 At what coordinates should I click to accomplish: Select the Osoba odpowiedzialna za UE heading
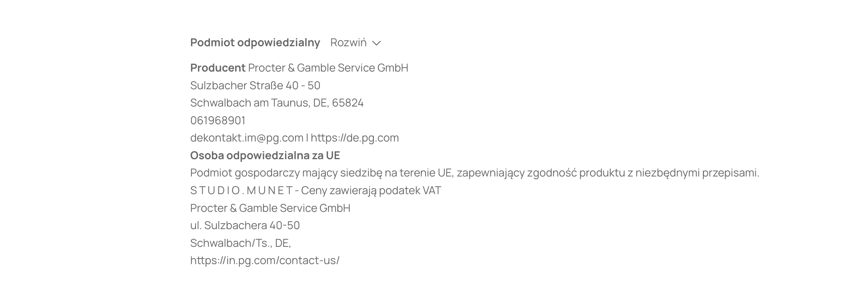pyautogui.click(x=265, y=155)
